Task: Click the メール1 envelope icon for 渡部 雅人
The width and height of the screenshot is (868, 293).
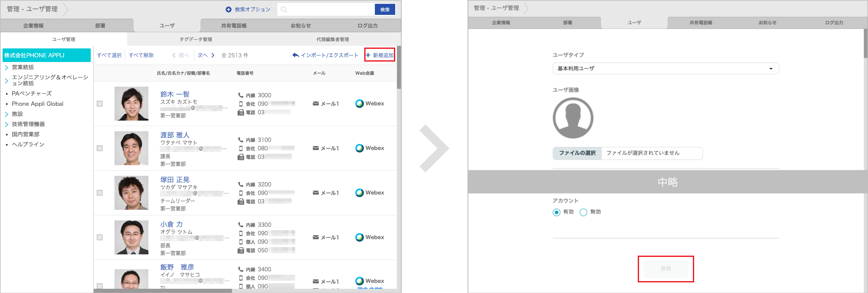Action: click(x=315, y=148)
